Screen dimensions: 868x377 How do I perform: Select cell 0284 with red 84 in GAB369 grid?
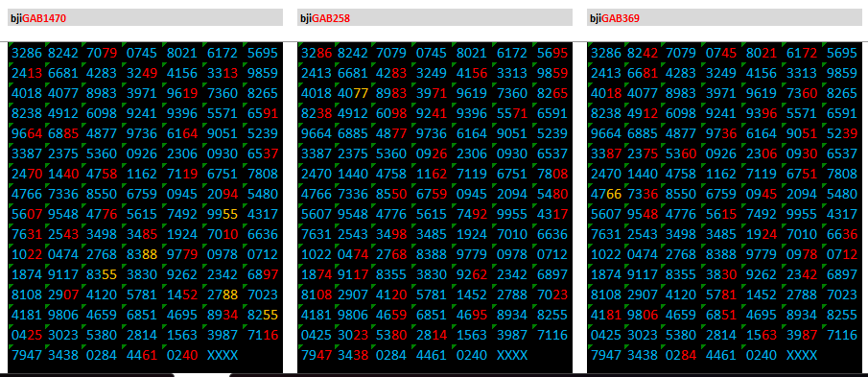click(681, 355)
